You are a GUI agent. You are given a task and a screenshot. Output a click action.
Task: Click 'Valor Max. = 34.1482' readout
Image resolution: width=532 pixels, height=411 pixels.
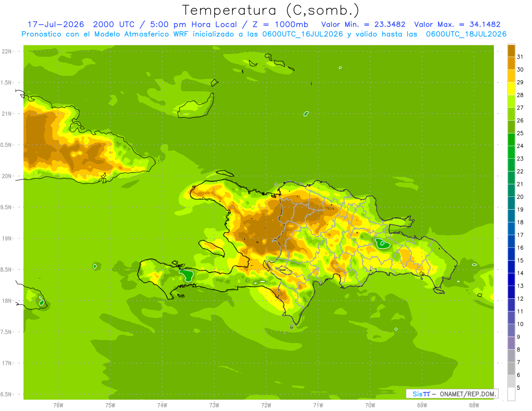457,24
